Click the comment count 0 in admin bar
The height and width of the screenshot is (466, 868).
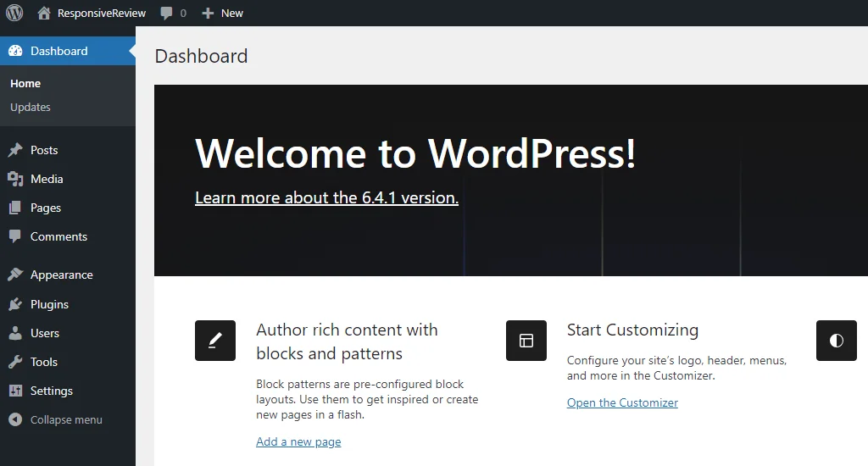(x=183, y=14)
